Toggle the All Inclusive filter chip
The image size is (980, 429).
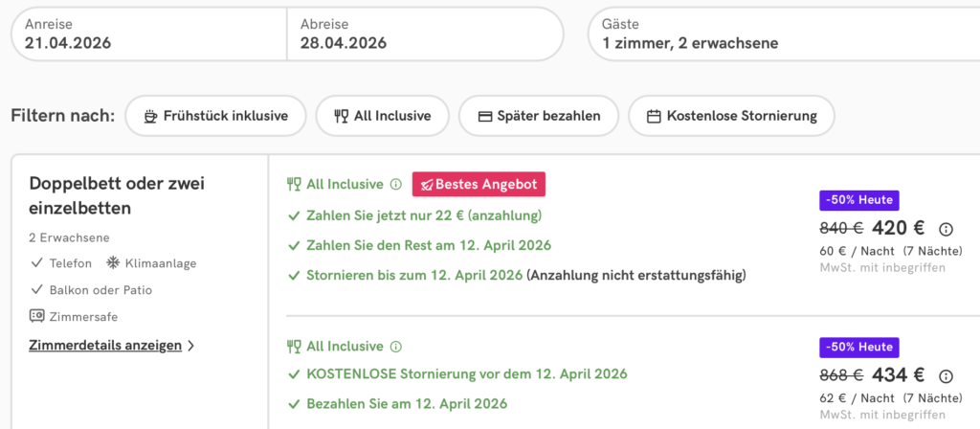coord(382,116)
